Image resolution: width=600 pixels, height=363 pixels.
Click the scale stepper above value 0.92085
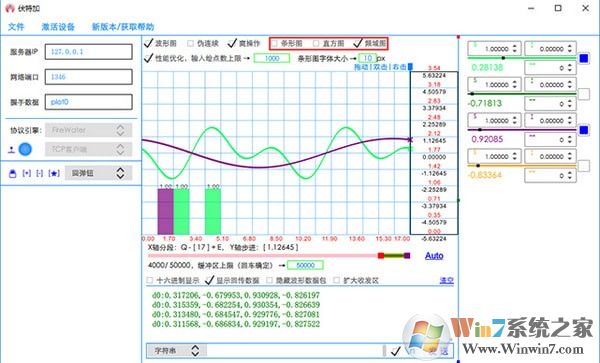[x=494, y=120]
